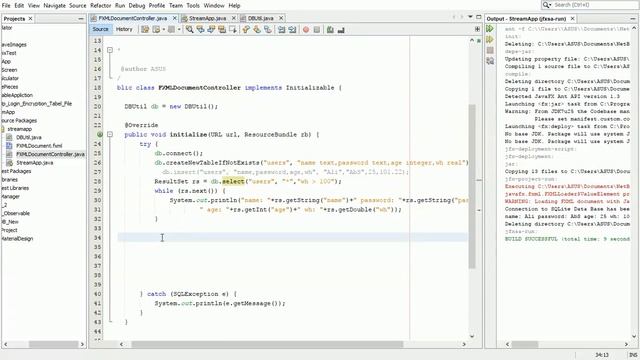Go to Find Next Occurrence icon
The height and width of the screenshot is (360, 640).
[x=211, y=29]
